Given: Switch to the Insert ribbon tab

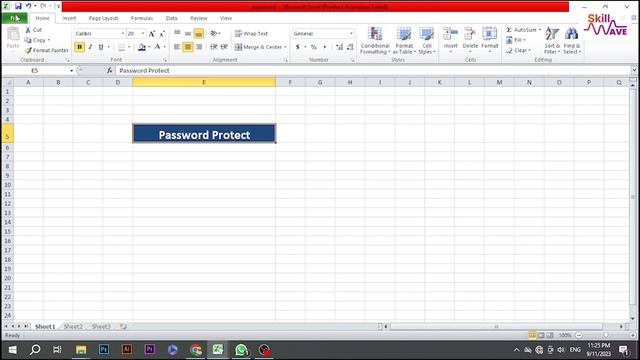Looking at the screenshot, I should 69,18.
